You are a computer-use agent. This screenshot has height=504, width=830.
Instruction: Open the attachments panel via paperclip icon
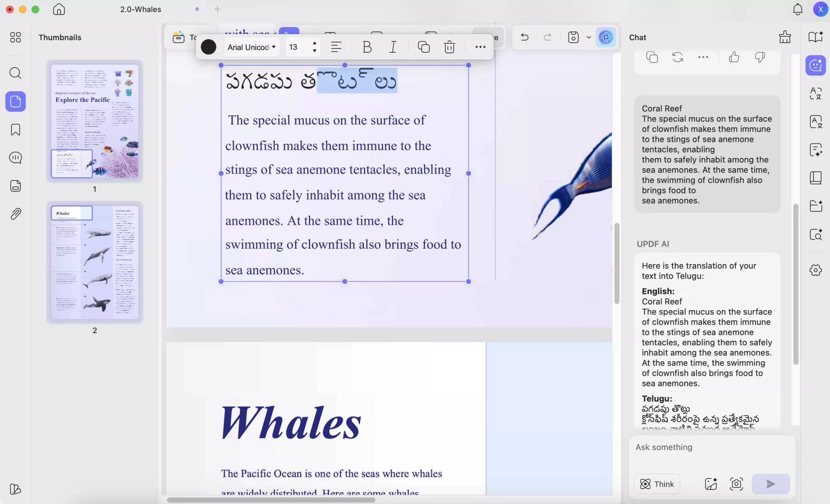(x=15, y=213)
